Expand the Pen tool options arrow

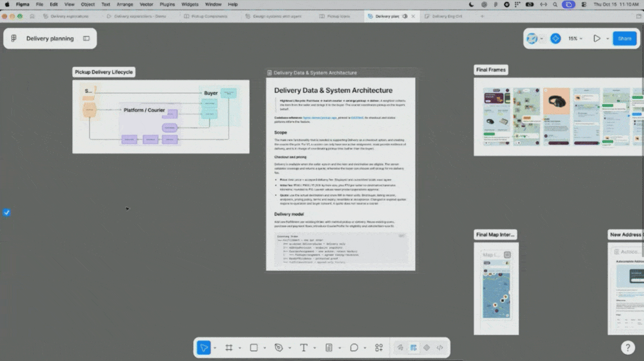click(290, 348)
